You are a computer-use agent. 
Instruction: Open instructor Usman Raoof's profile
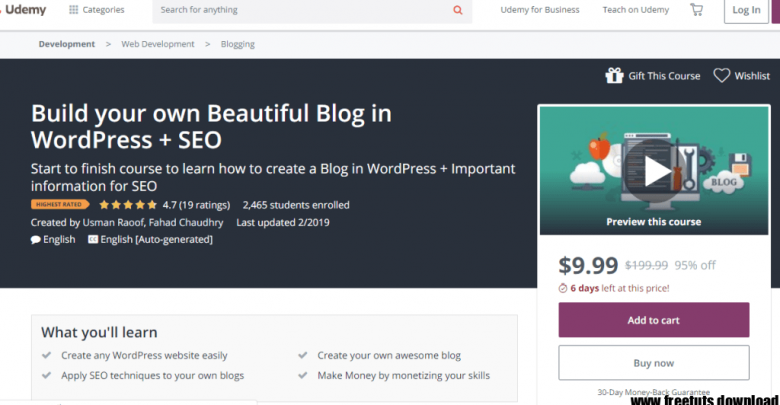113,222
